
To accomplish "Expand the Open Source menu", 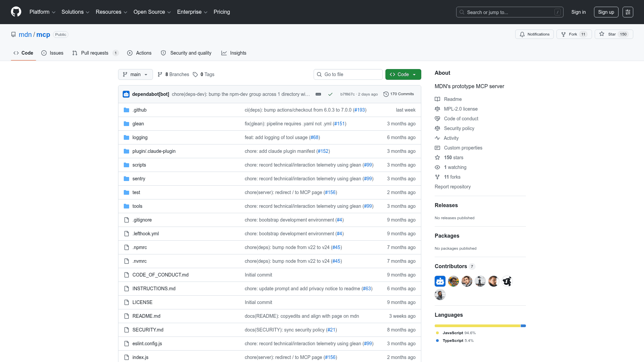I will [152, 12].
